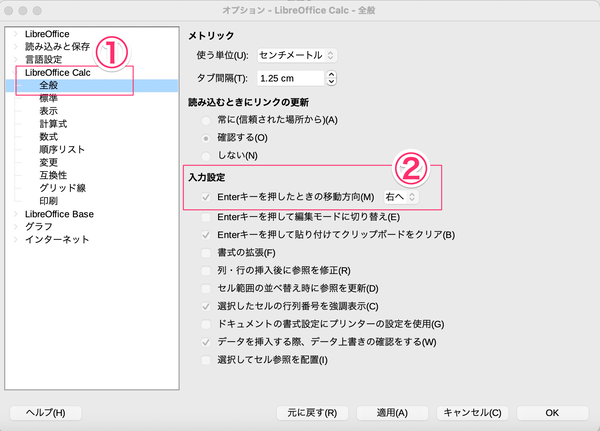Toggle データ上書きの確認をする checkbox

click(206, 342)
